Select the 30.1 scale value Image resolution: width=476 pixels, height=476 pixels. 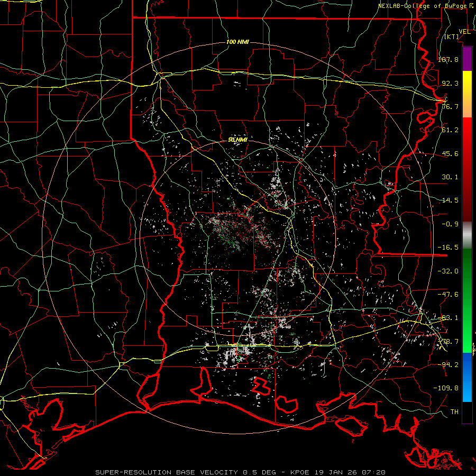pyautogui.click(x=450, y=177)
